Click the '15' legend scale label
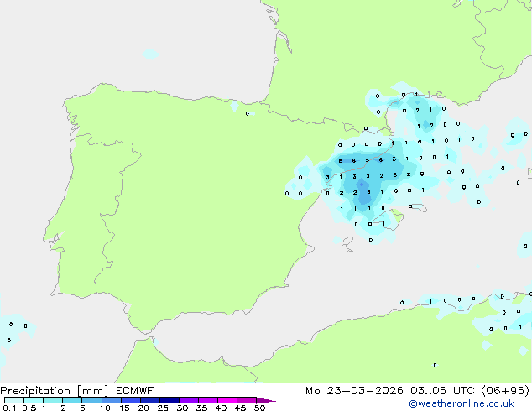Viewport: 532px width, 411px height. click(x=124, y=408)
